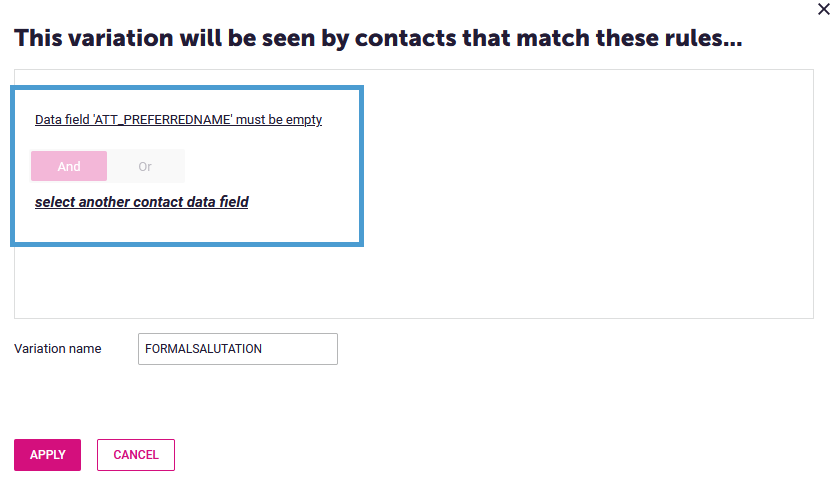Choose the greyed Or option
The height and width of the screenshot is (481, 835).
pyautogui.click(x=145, y=166)
